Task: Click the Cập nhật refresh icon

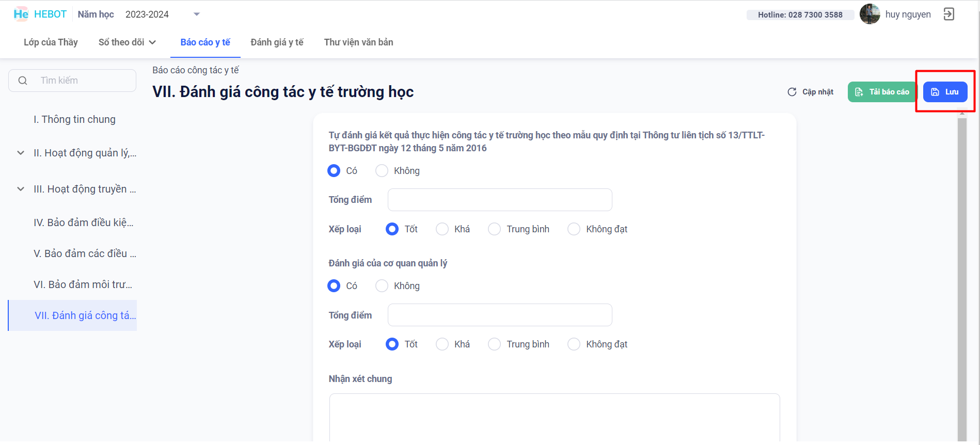Action: click(792, 92)
